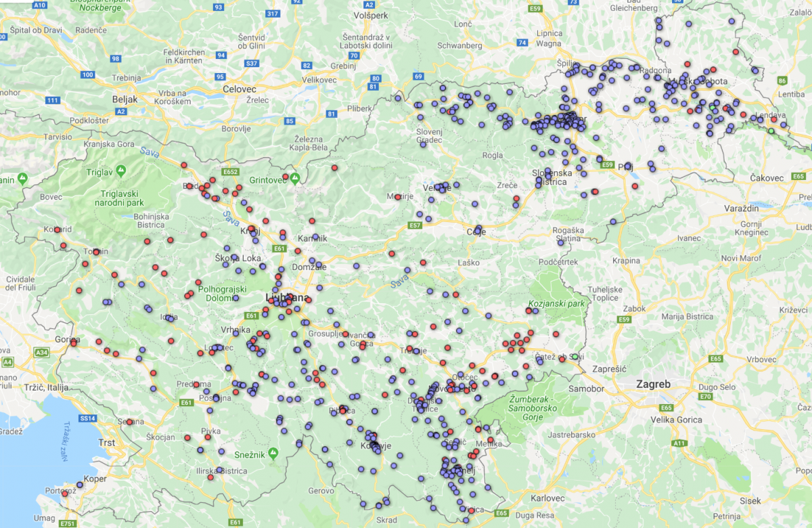Image resolution: width=812 pixels, height=528 pixels.
Task: Open the red marker on Kobarid
Action: [x=58, y=230]
